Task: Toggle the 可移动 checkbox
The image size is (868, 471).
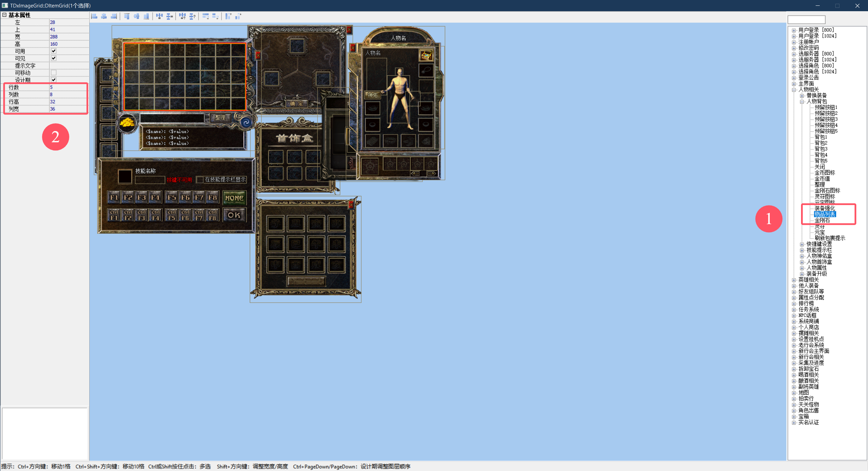Action: [x=53, y=73]
